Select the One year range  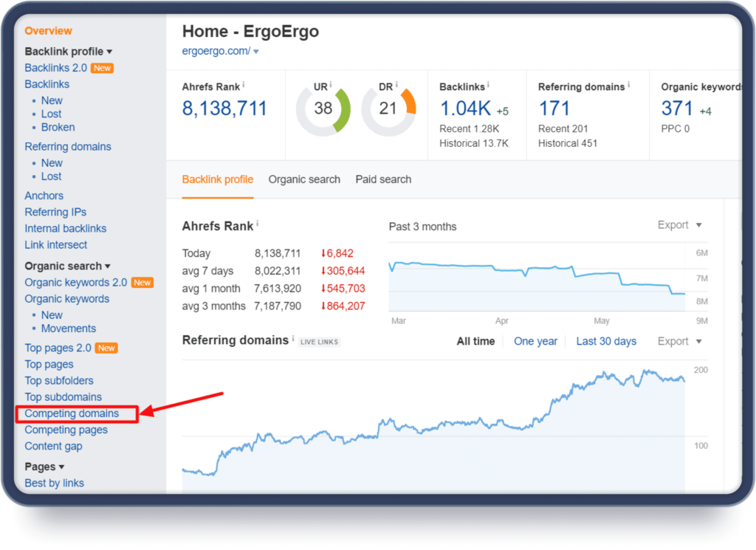click(535, 341)
